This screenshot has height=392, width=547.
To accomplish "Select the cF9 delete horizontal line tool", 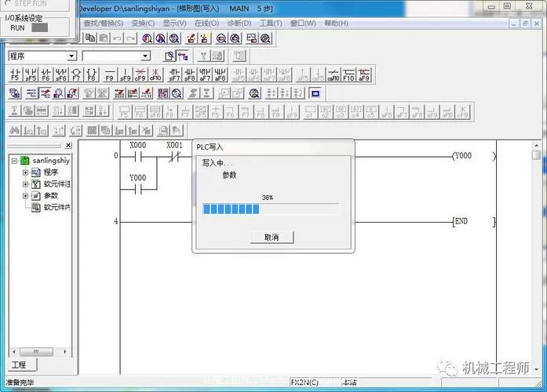I will pyautogui.click(x=140, y=74).
